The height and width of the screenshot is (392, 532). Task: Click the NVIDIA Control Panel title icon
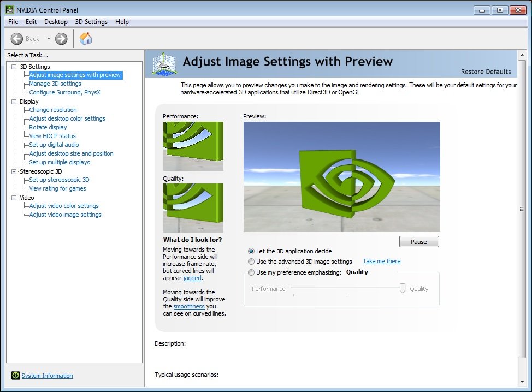point(10,10)
